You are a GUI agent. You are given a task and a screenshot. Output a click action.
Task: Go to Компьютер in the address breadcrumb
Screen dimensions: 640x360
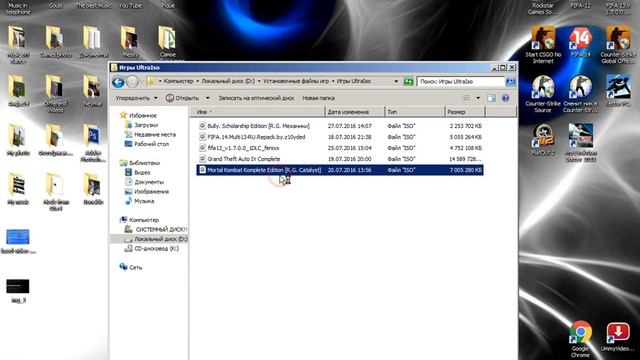[x=178, y=81]
